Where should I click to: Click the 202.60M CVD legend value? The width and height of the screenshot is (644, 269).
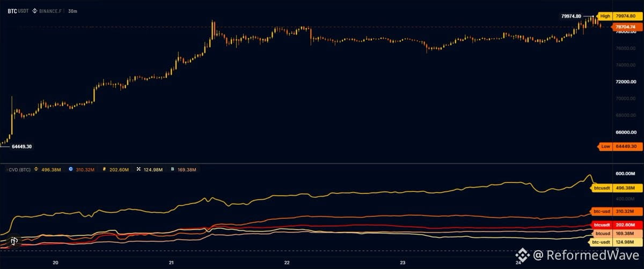click(119, 169)
